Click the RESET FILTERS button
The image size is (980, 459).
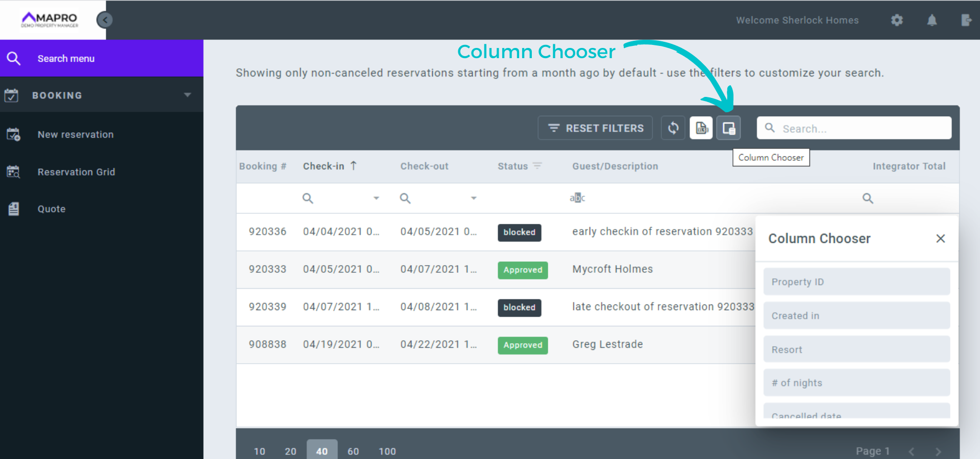click(x=595, y=128)
